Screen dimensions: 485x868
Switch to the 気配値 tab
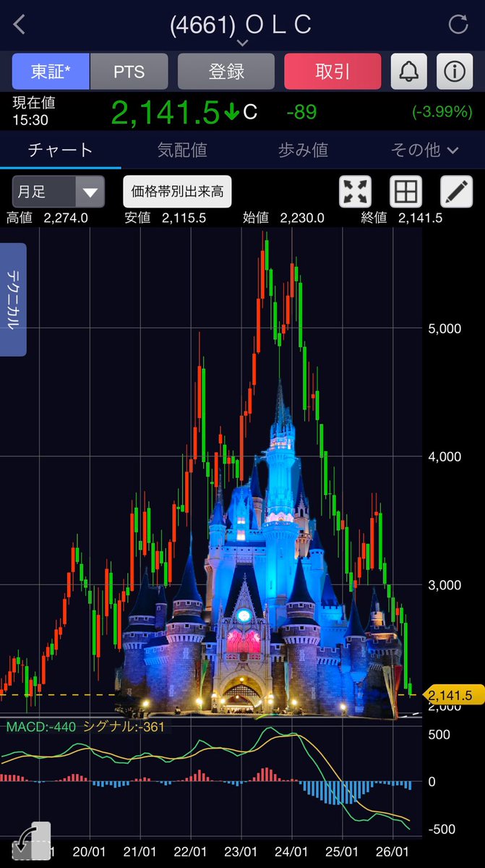[182, 150]
